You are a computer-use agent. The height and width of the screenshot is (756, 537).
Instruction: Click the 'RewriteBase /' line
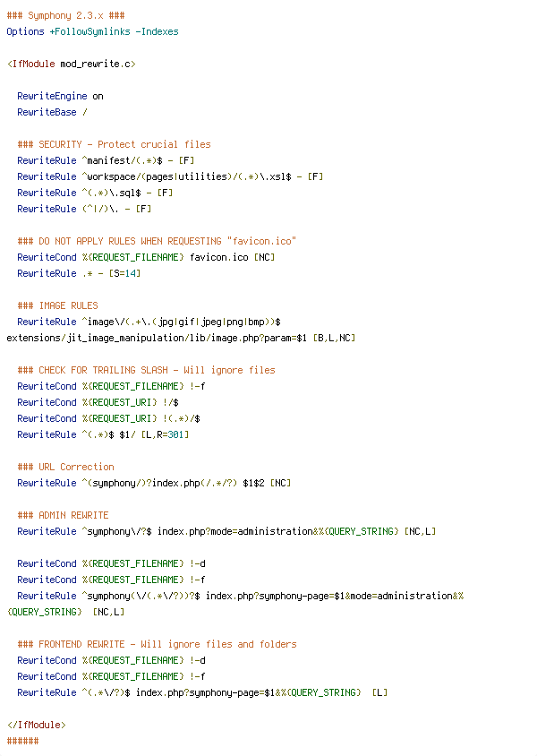click(x=52, y=112)
